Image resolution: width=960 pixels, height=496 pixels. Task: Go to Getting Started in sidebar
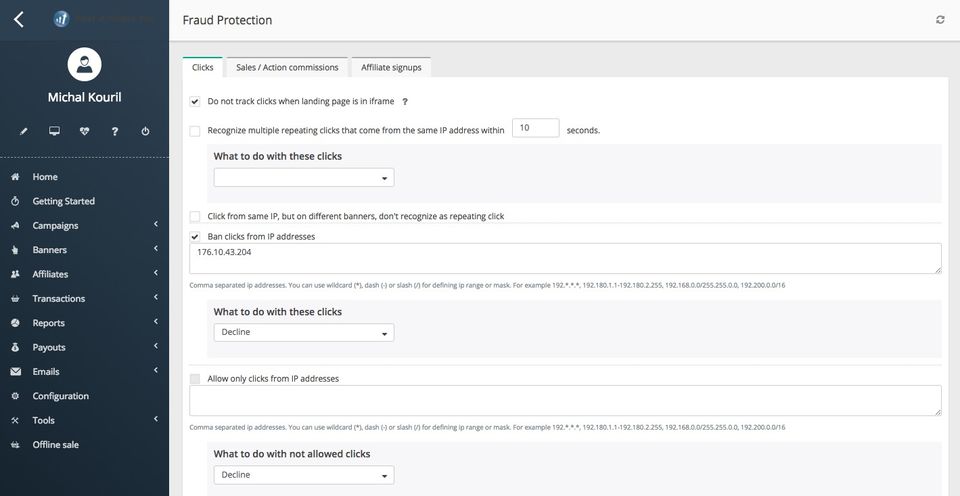(63, 201)
